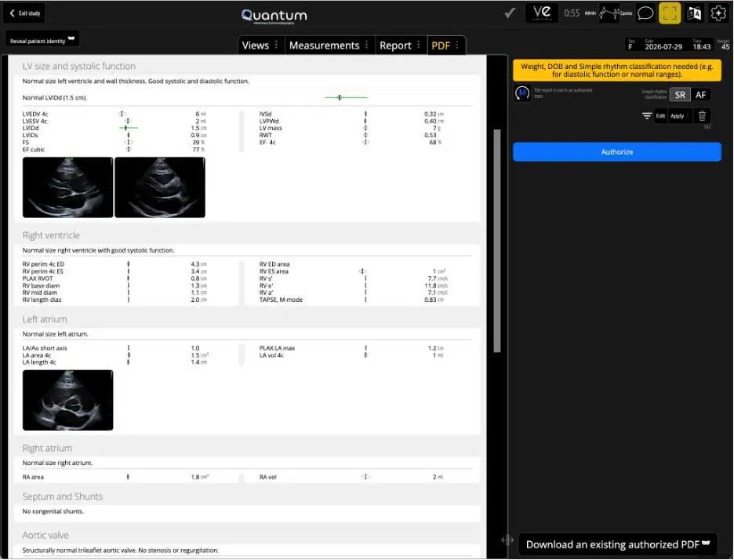Click the trash delete icon
734x560 pixels.
pos(702,115)
